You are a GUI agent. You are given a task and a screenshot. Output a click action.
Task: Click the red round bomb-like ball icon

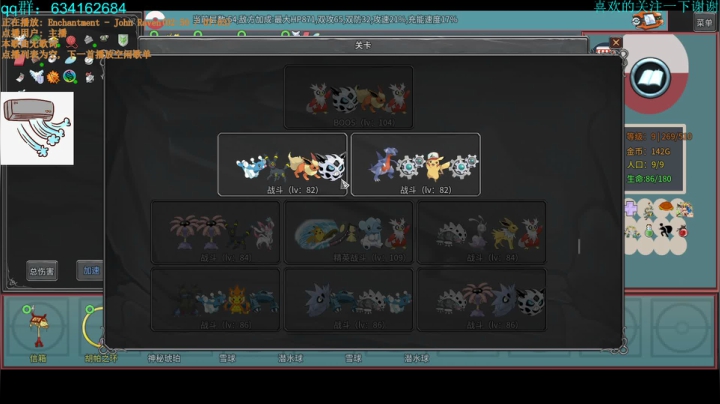[x=683, y=231]
